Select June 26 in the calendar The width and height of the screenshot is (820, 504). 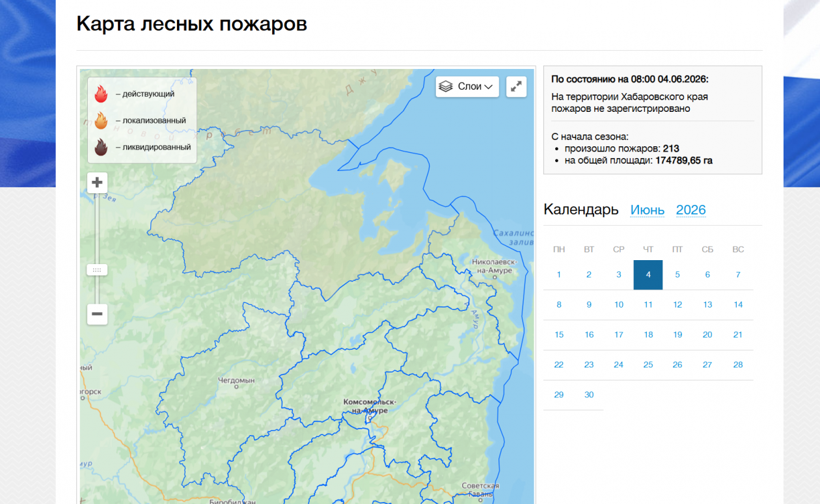coord(677,365)
